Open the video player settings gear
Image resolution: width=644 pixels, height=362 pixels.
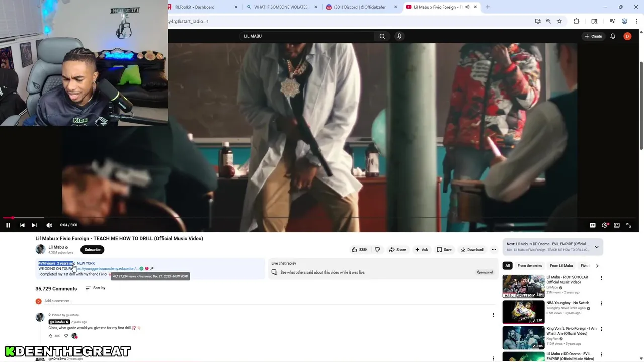[x=605, y=225]
